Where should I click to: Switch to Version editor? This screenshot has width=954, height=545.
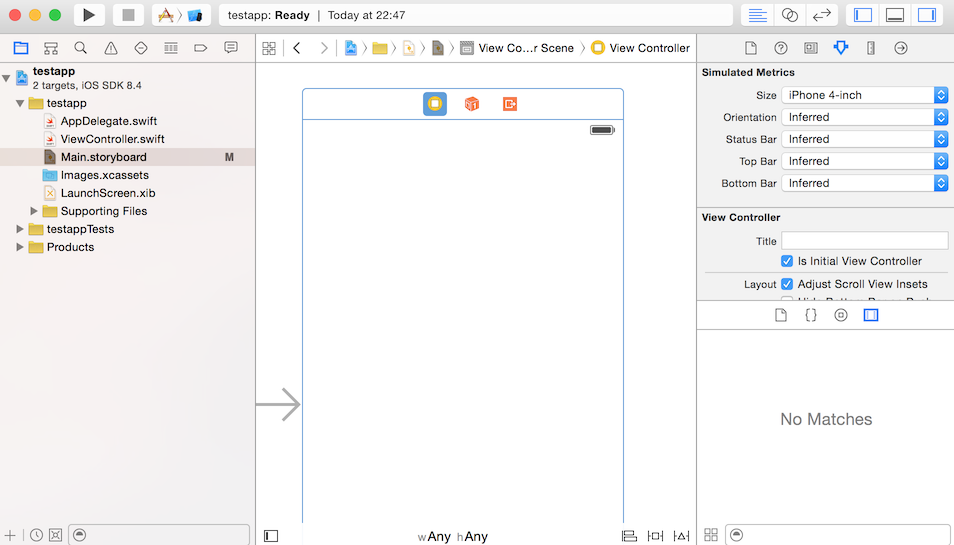coord(822,15)
